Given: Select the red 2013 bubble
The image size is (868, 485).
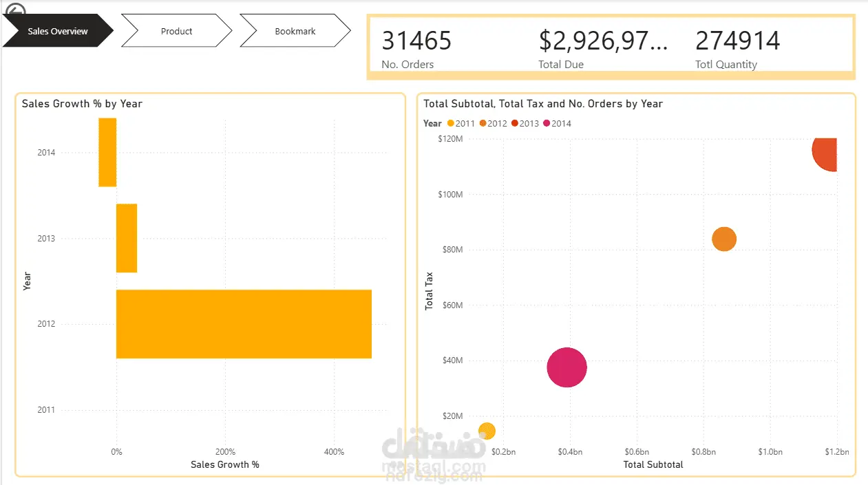Looking at the screenshot, I should 825,151.
